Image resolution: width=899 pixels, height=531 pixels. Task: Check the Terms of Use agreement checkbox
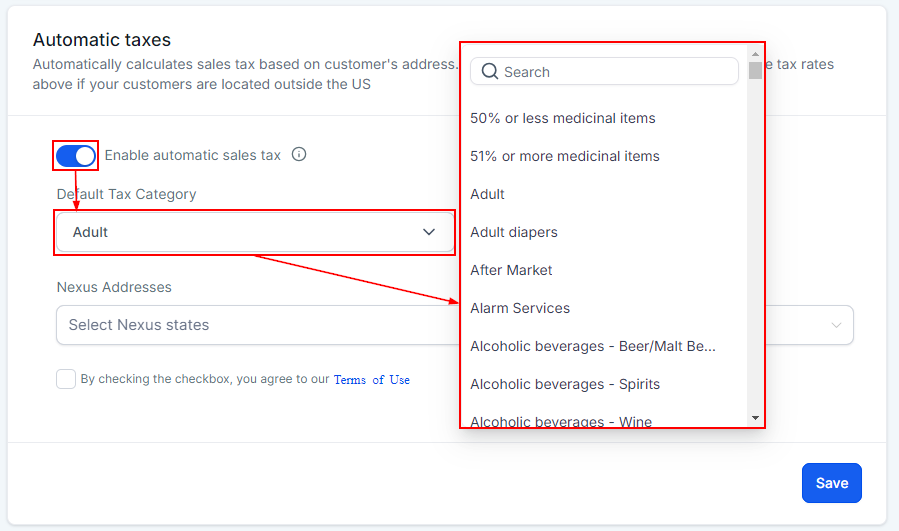pyautogui.click(x=66, y=379)
